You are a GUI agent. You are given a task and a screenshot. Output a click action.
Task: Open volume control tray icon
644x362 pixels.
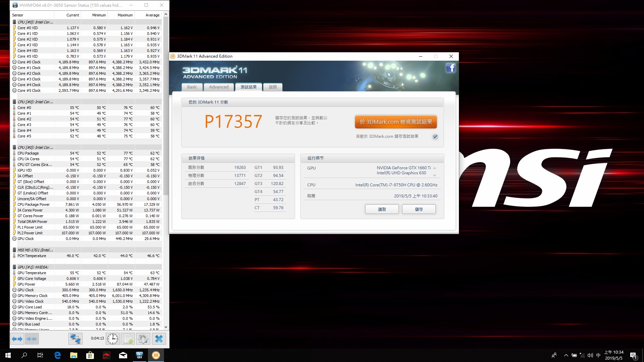590,355
